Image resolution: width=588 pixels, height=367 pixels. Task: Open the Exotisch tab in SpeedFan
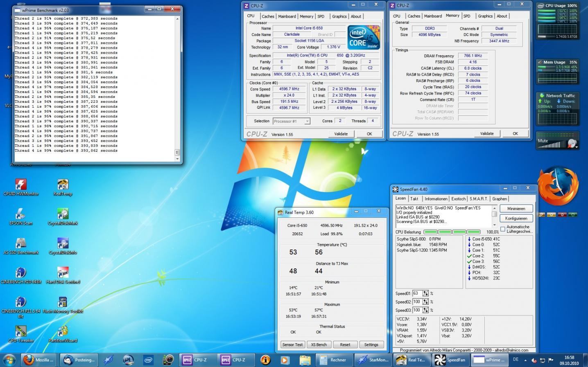tap(458, 199)
